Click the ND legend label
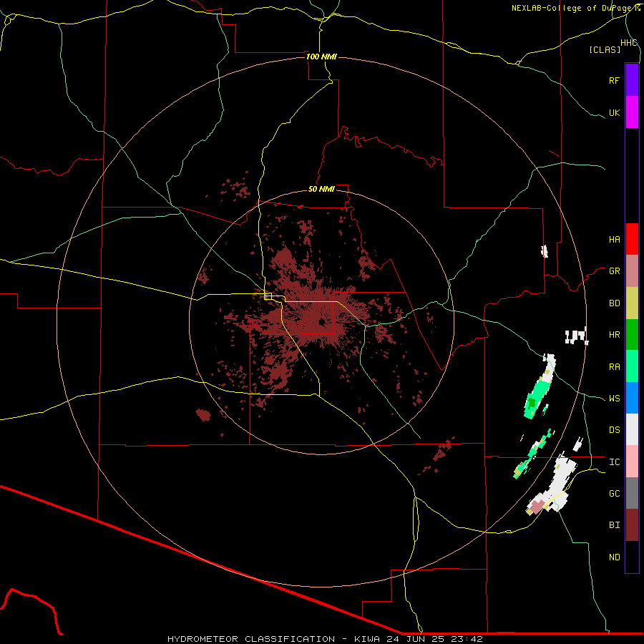This screenshot has height=644, width=644. pyautogui.click(x=614, y=557)
